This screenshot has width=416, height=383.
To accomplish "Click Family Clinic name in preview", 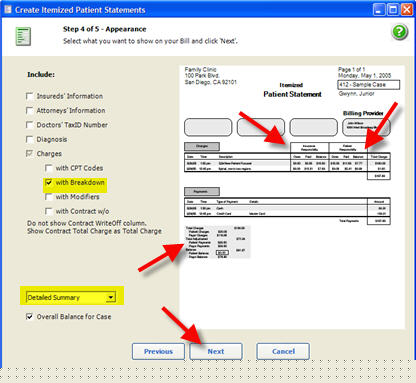I will point(201,69).
